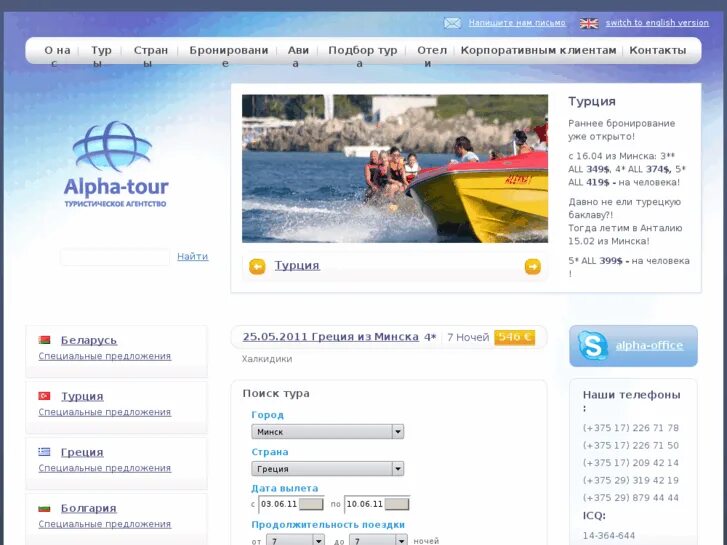Open Греция 'Специальные предложения' link
The height and width of the screenshot is (545, 727).
coord(105,468)
